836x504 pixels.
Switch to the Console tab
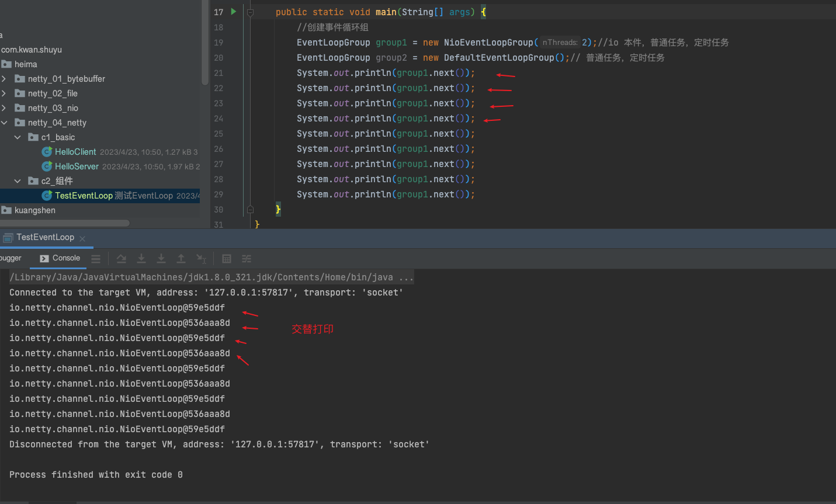[60, 258]
